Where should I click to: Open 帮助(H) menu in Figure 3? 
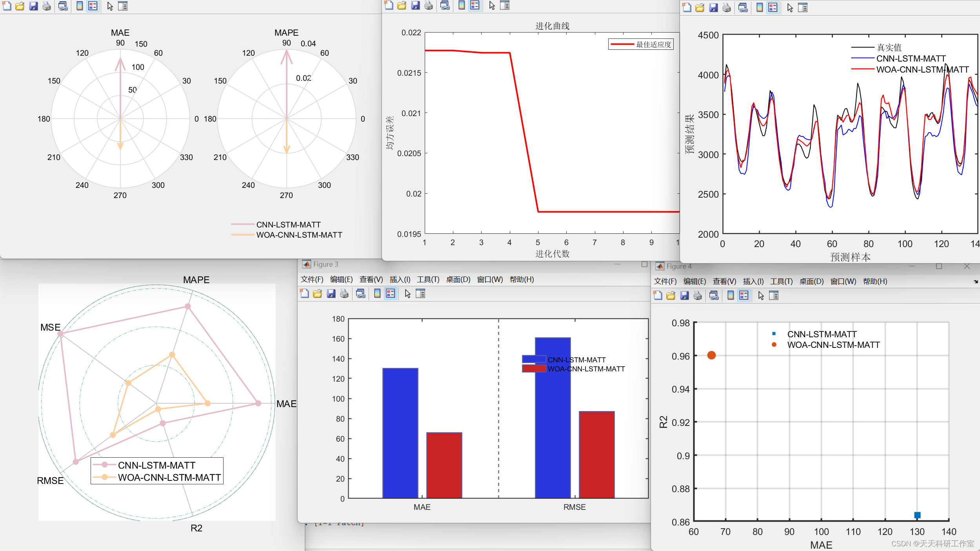tap(522, 279)
